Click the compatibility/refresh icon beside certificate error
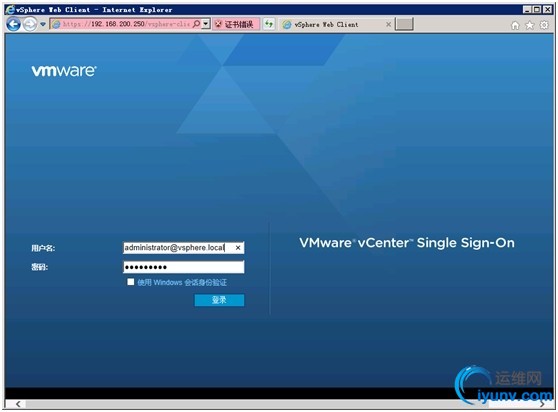The width and height of the screenshot is (558, 412). (269, 24)
